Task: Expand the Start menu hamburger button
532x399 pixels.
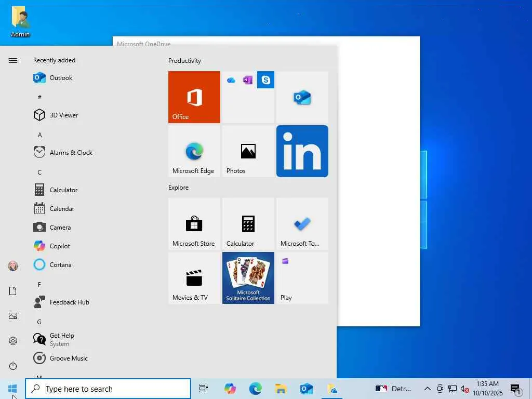Action: [x=13, y=61]
